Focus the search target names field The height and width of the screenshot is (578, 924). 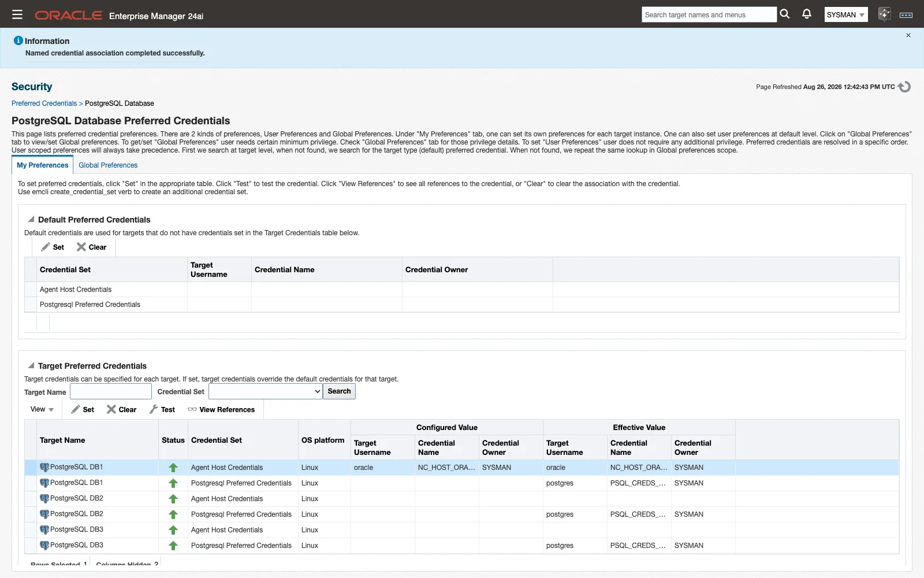coord(709,15)
